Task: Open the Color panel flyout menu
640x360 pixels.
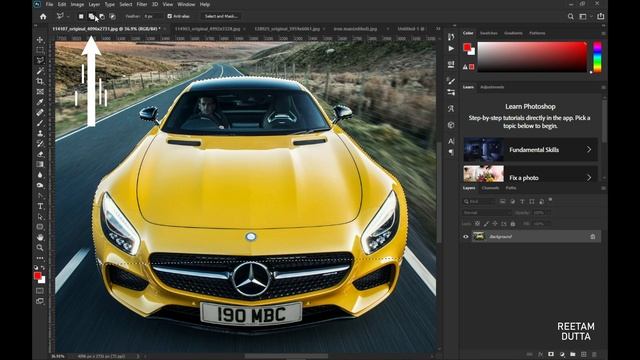Action: click(x=603, y=33)
